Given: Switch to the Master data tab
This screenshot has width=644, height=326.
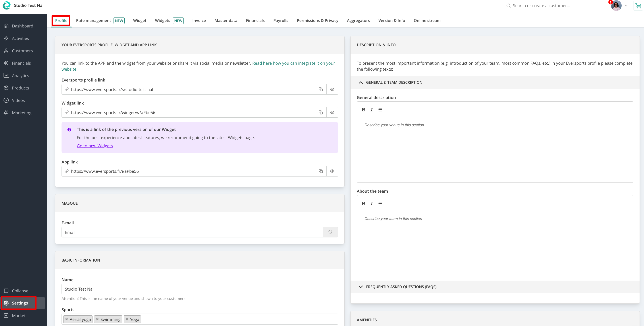Looking at the screenshot, I should (x=226, y=21).
